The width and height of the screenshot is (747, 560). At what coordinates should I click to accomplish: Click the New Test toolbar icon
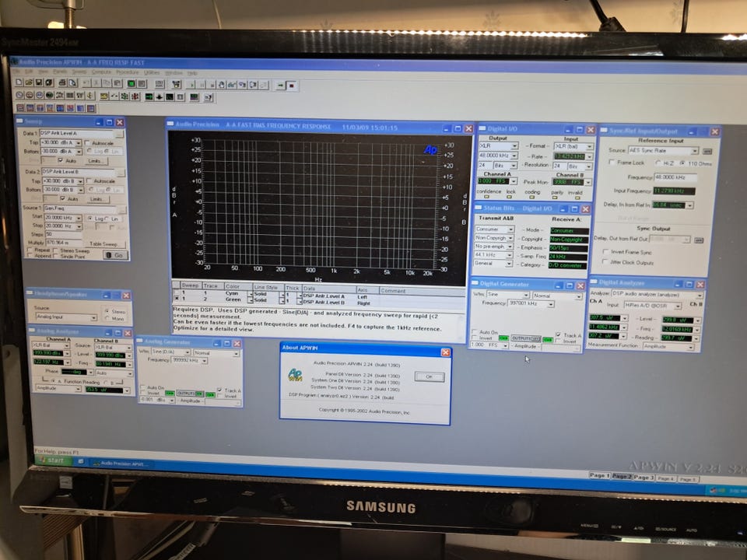19,82
